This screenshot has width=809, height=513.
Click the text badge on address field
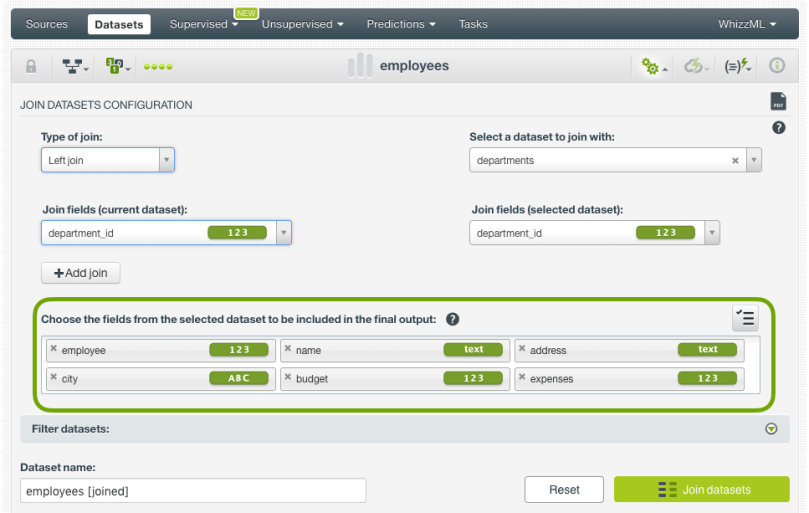tap(707, 349)
